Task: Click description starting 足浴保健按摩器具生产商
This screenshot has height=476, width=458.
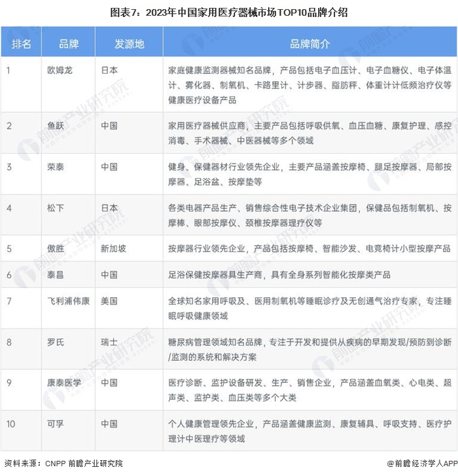Action: pos(279,275)
